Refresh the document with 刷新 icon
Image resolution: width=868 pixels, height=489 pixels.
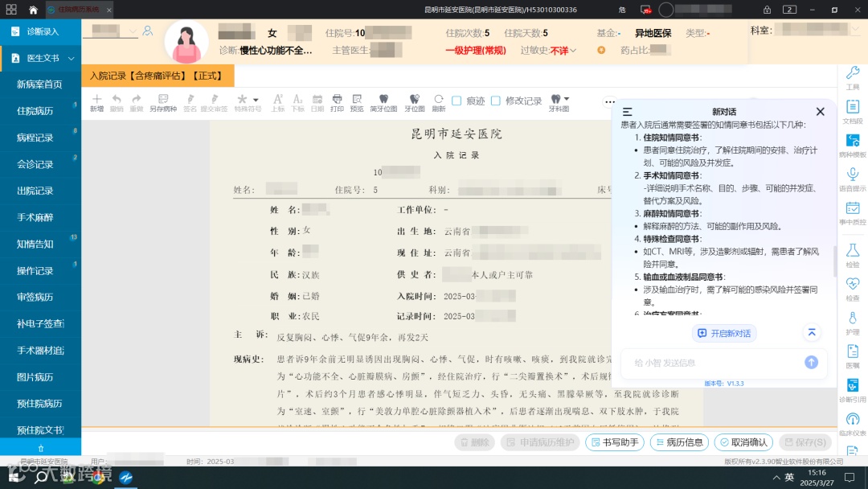click(439, 99)
